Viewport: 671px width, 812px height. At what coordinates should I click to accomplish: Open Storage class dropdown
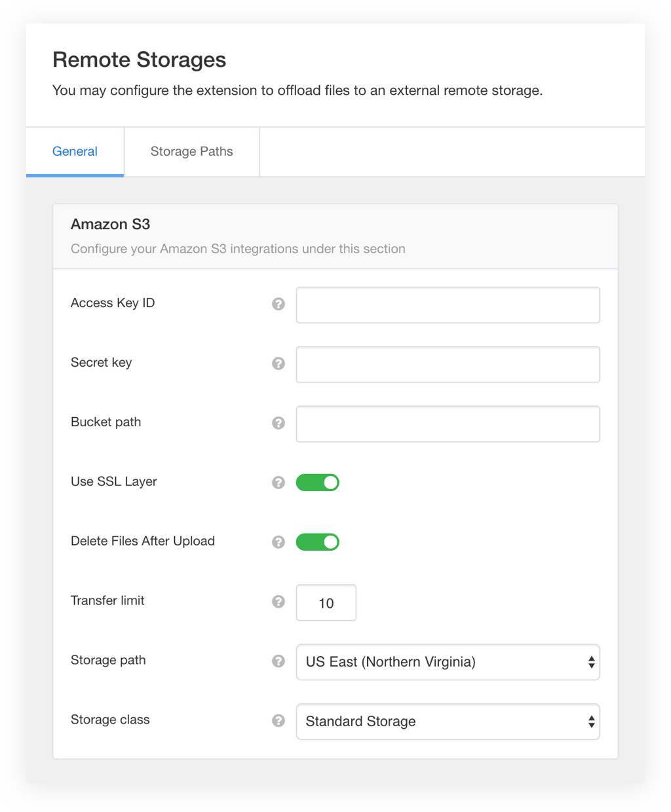(x=448, y=722)
